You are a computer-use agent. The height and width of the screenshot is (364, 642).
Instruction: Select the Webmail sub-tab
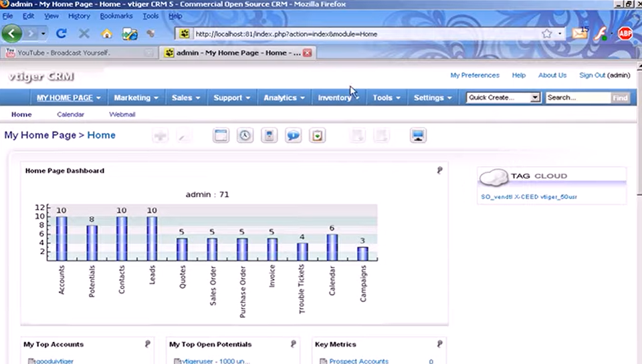(122, 114)
